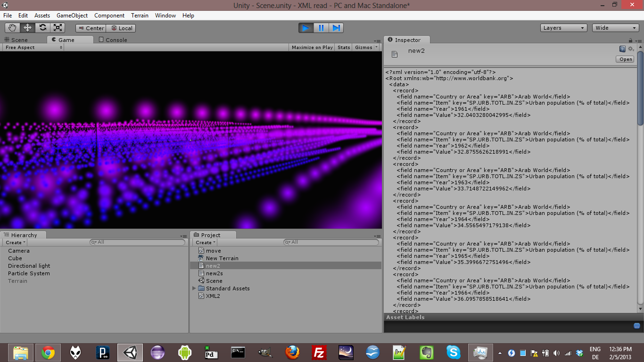Select the Hand tool in the toolbar
644x362 pixels.
tap(12, 27)
